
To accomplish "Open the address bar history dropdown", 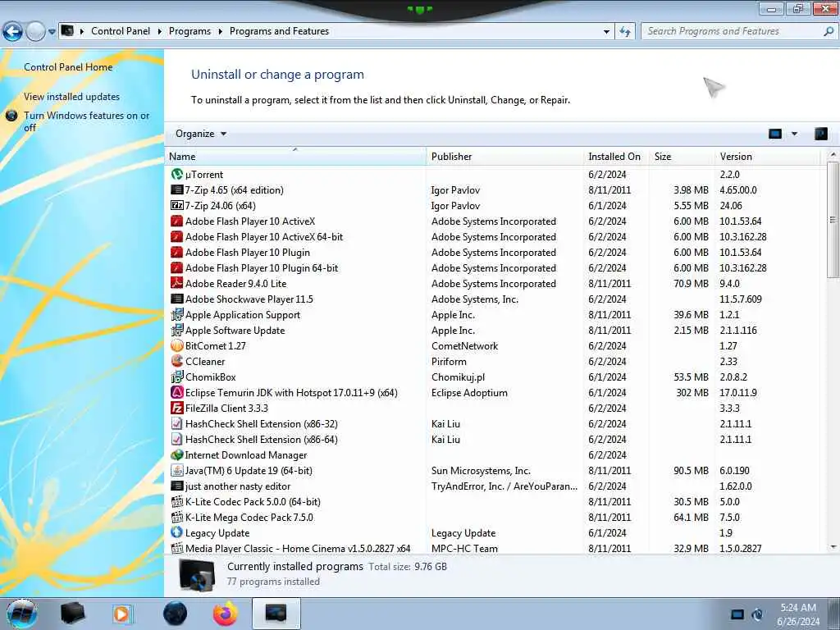I will tap(606, 31).
